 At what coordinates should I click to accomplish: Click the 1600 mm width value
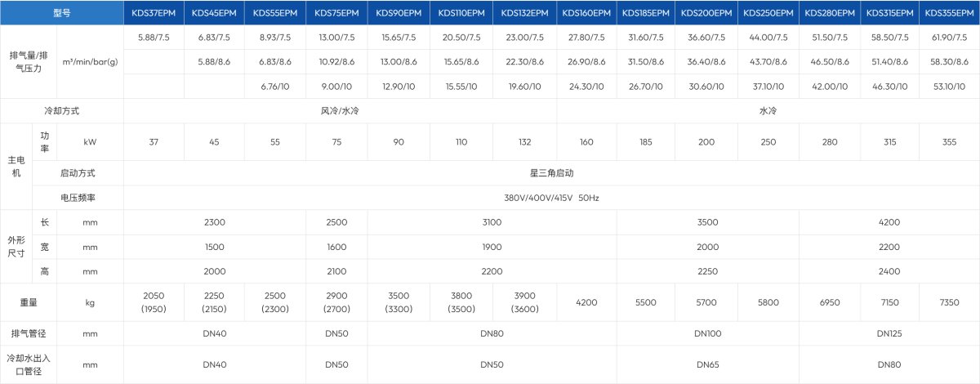tap(336, 247)
